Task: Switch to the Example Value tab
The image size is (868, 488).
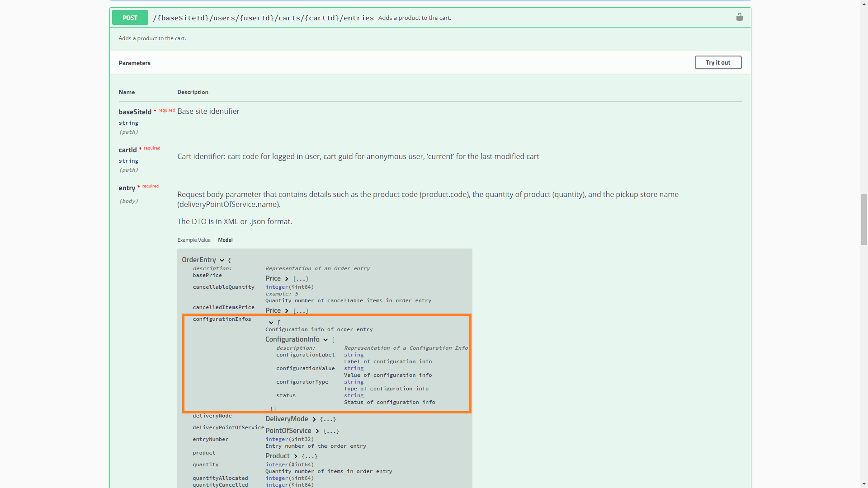Action: click(x=193, y=240)
